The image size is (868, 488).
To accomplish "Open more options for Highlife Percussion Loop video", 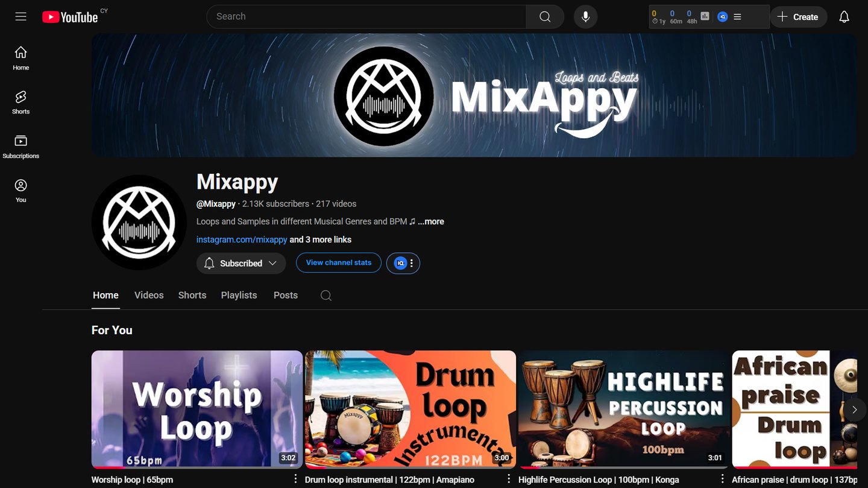I will coord(722,479).
